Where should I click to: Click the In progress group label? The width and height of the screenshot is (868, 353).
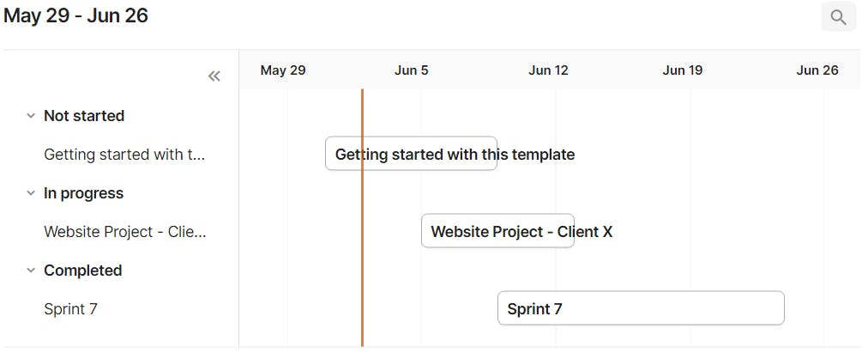click(x=83, y=193)
